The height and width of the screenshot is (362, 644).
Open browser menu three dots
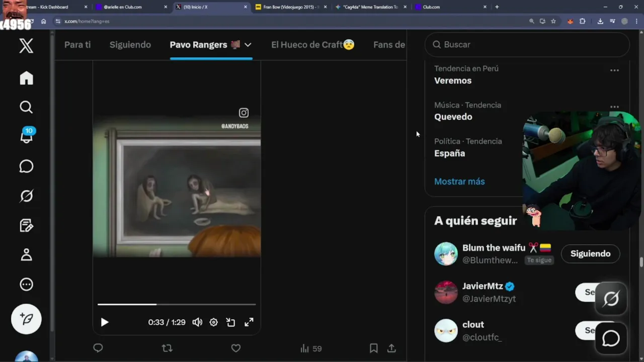pos(637,21)
